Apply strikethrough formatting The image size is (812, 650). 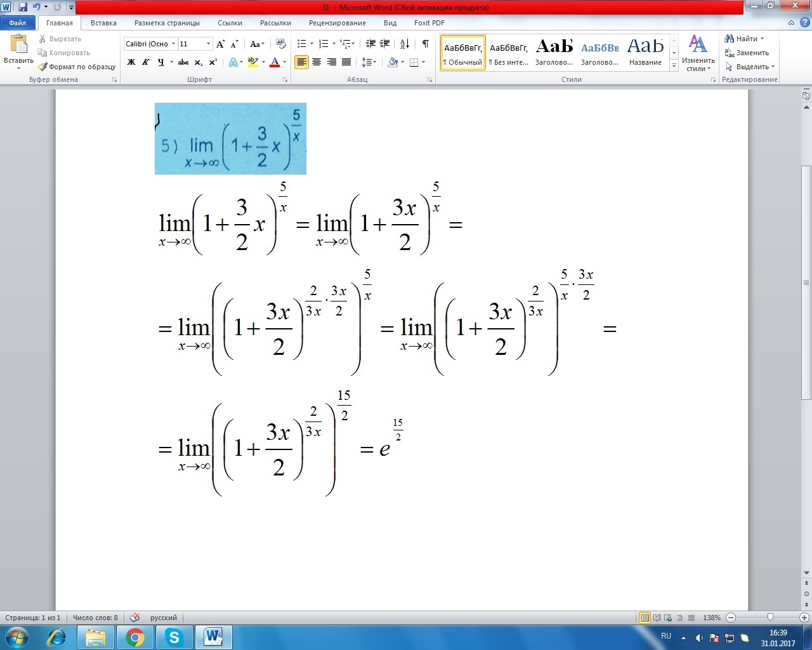[183, 62]
